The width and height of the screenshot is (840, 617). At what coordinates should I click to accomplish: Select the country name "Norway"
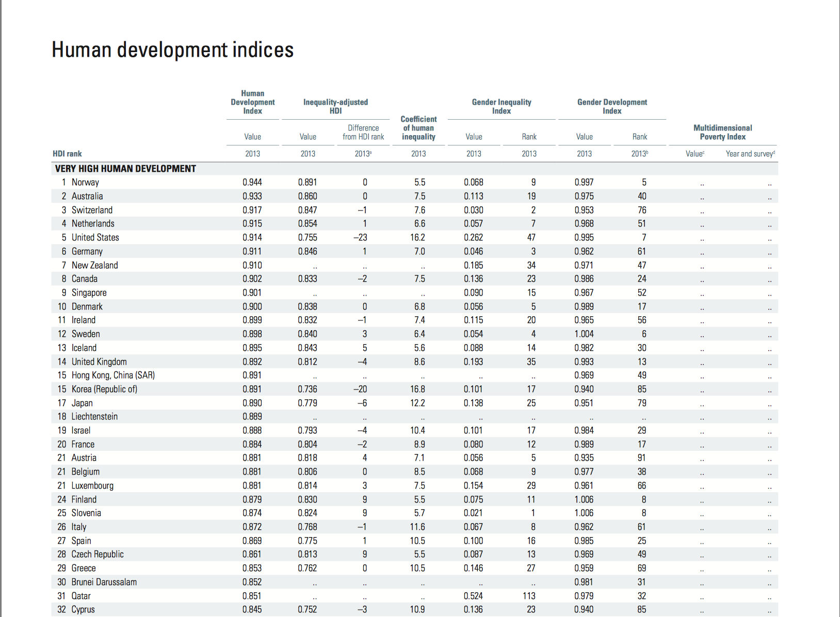click(x=85, y=182)
